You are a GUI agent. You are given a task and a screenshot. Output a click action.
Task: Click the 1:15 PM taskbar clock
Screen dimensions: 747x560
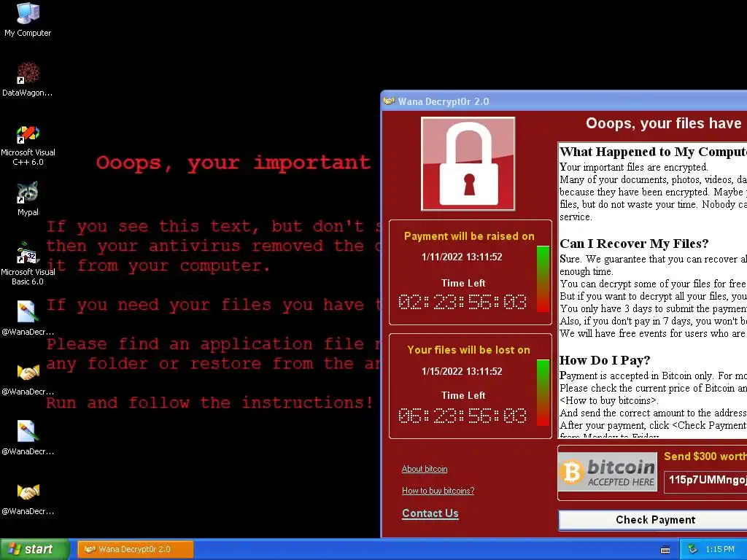720,550
